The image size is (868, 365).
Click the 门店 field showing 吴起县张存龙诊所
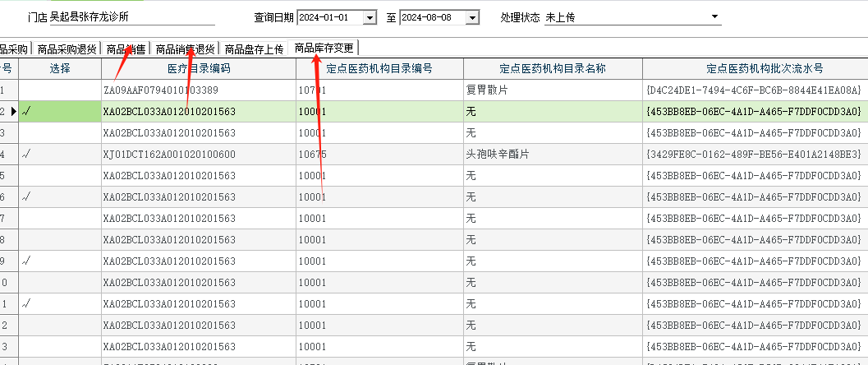(131, 16)
